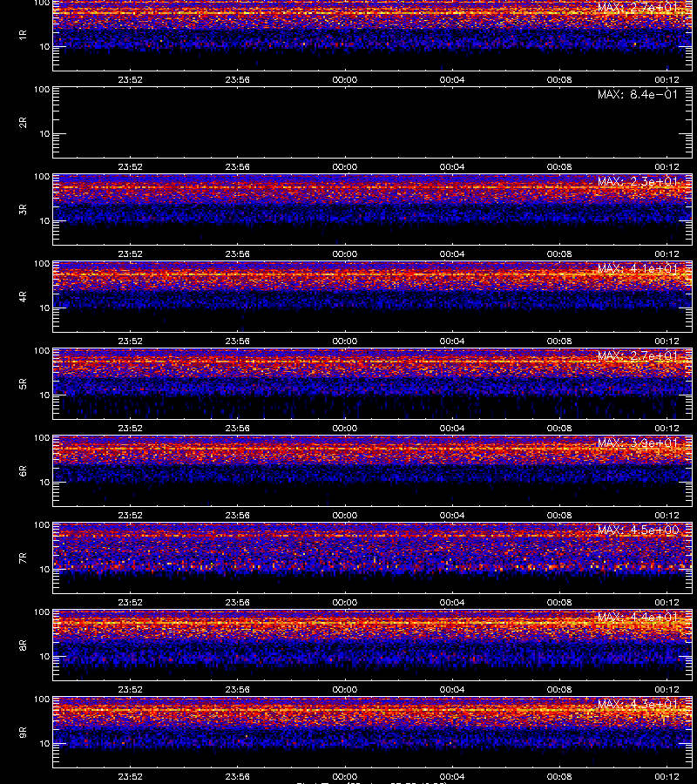Select the MAX: 2.7e+01 readout in 1R
The height and width of the screenshot is (784, 697).
click(638, 7)
